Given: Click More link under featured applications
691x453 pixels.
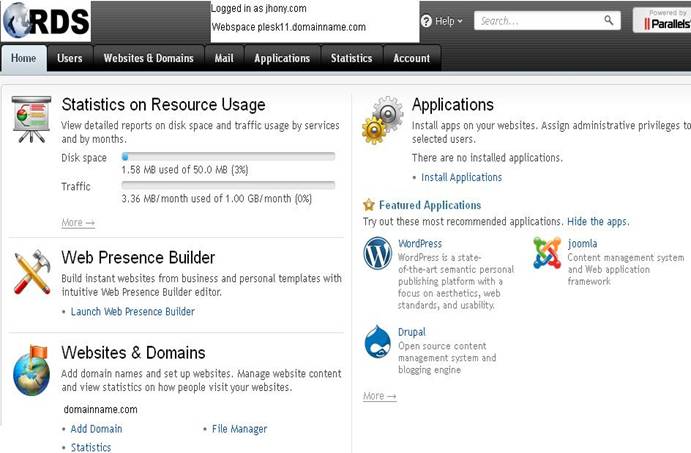Looking at the screenshot, I should point(379,396).
